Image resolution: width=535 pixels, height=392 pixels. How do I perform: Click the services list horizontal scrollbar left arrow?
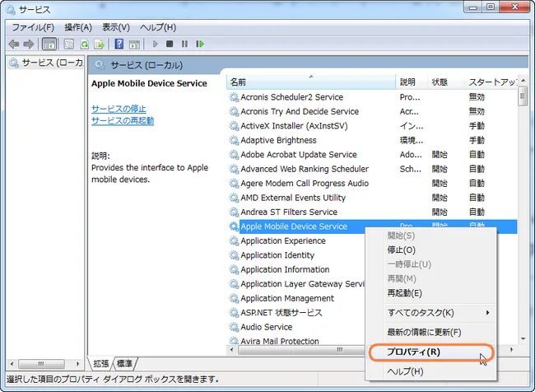point(232,350)
